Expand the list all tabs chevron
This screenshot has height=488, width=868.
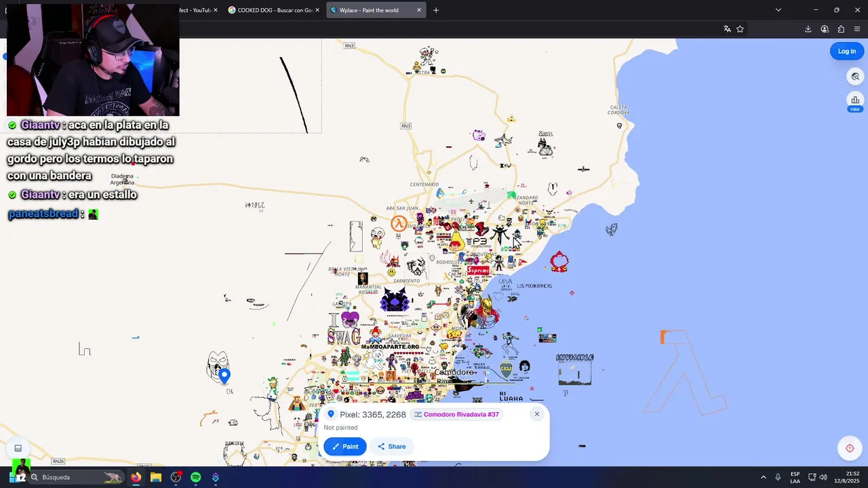[778, 10]
